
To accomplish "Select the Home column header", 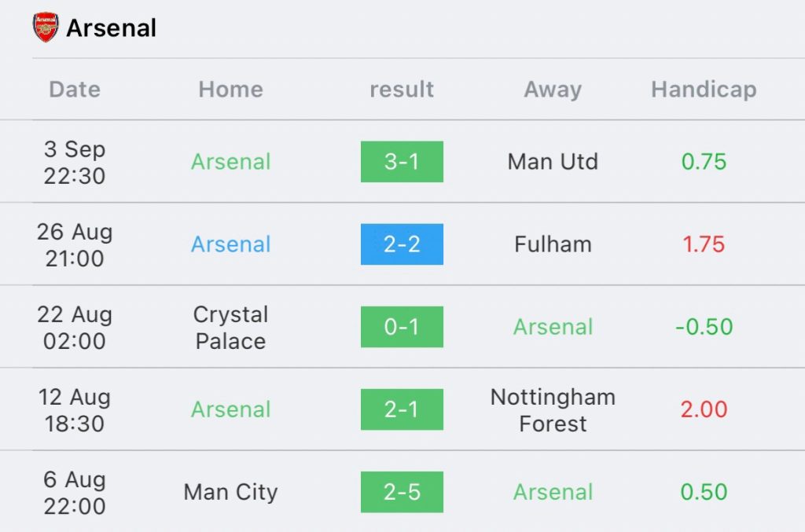I will pos(230,90).
